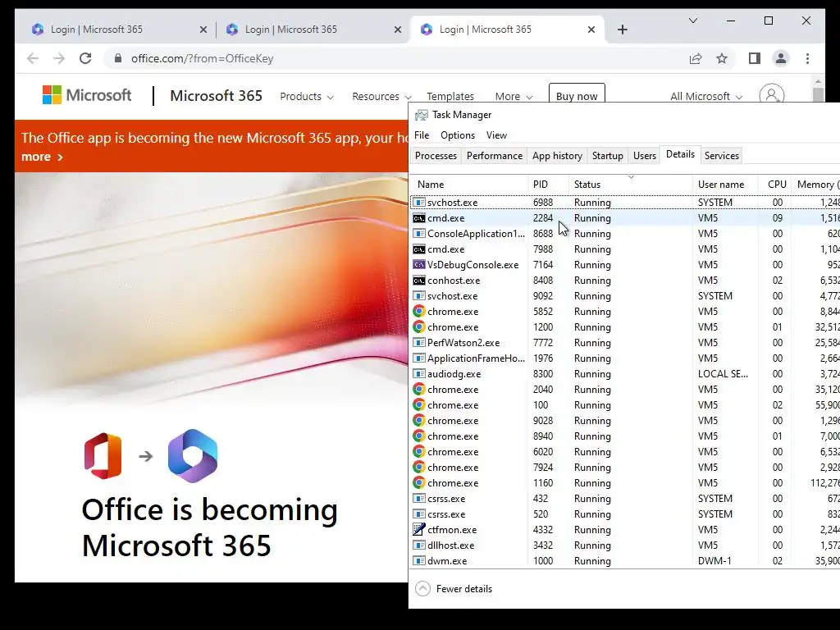Open a new tab with the plus icon

tap(622, 30)
